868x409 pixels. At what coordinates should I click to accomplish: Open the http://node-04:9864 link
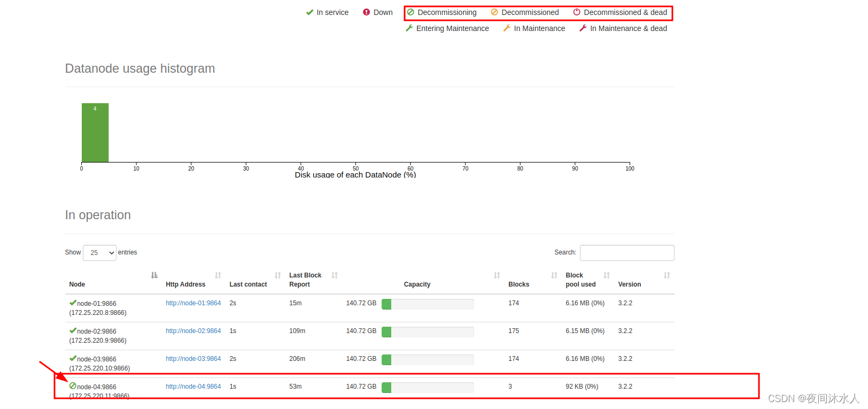tap(193, 387)
